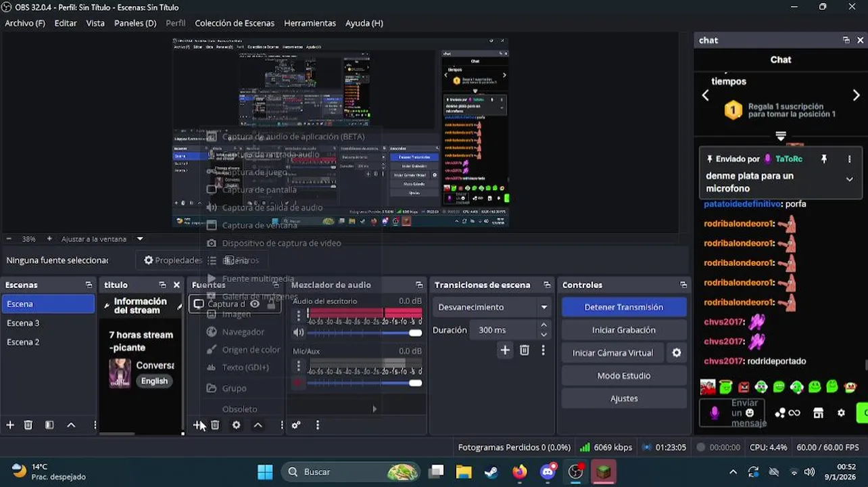Click the Enviar un mensaje chat input
868x487 pixels.
coord(733,413)
